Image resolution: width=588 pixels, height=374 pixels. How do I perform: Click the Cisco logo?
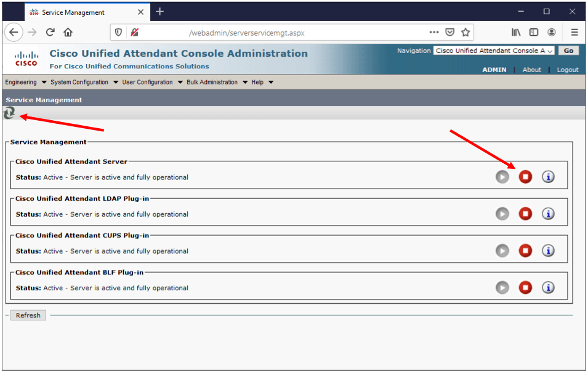click(x=26, y=59)
